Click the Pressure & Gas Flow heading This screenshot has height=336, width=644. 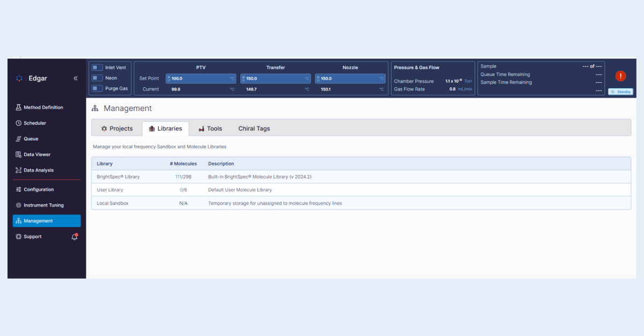pos(416,68)
